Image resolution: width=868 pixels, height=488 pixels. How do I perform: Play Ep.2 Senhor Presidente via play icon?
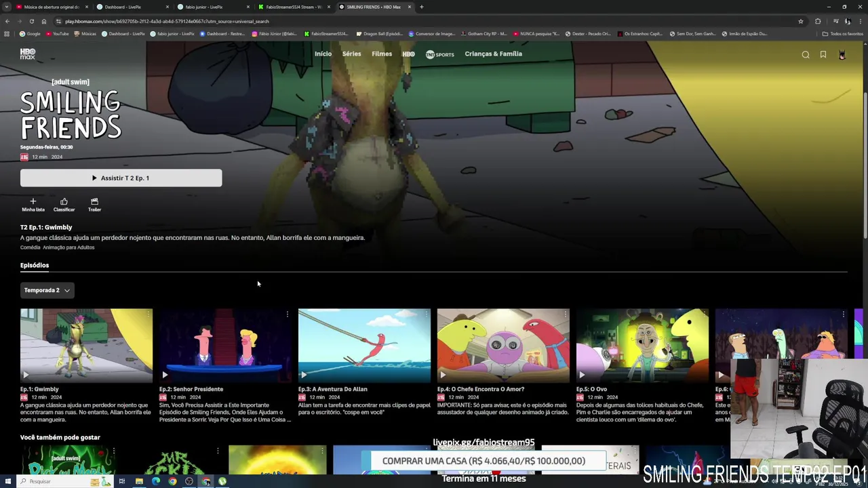(x=165, y=375)
